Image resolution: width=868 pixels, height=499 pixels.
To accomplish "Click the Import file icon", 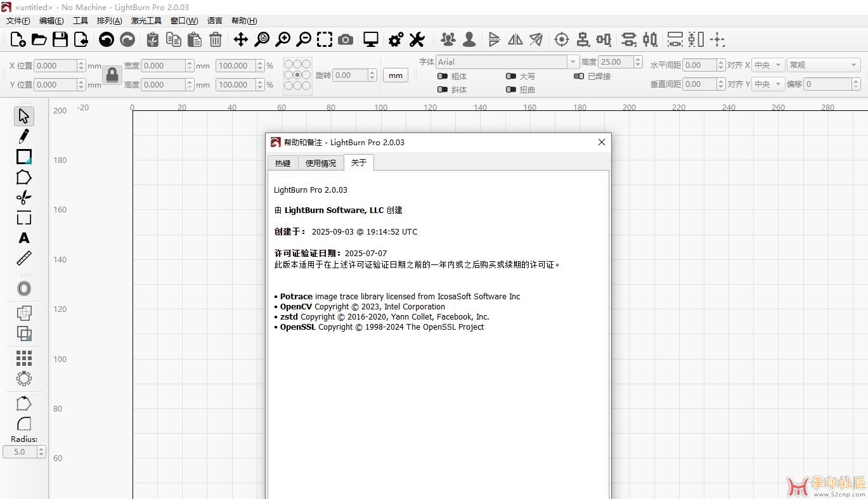I will pos(81,40).
